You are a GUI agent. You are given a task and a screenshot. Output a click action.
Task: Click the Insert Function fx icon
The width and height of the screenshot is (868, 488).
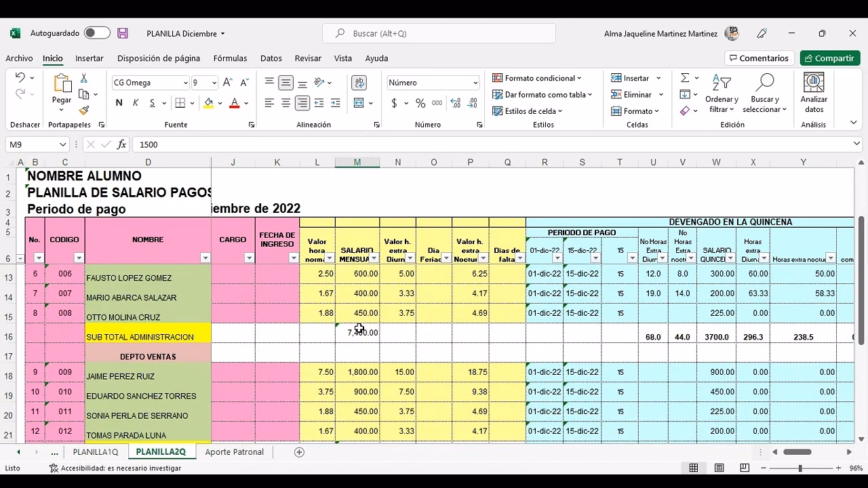(x=122, y=144)
